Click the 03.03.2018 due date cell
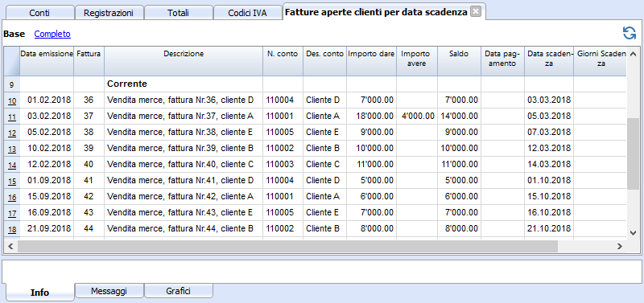 [x=549, y=100]
